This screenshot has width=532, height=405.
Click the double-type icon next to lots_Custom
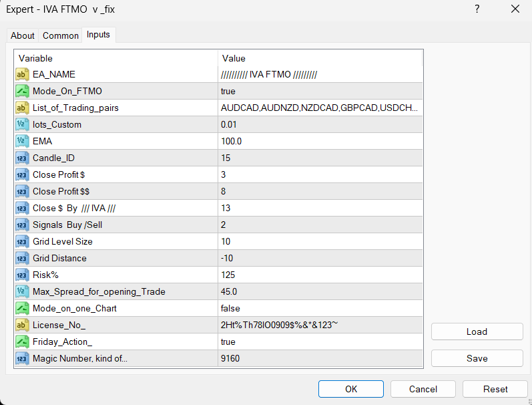(x=22, y=124)
